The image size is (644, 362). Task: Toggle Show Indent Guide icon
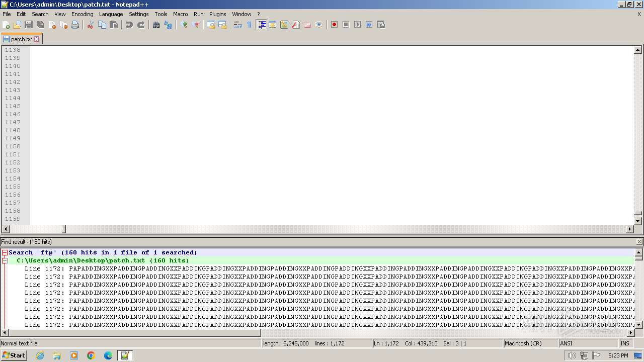pos(261,25)
